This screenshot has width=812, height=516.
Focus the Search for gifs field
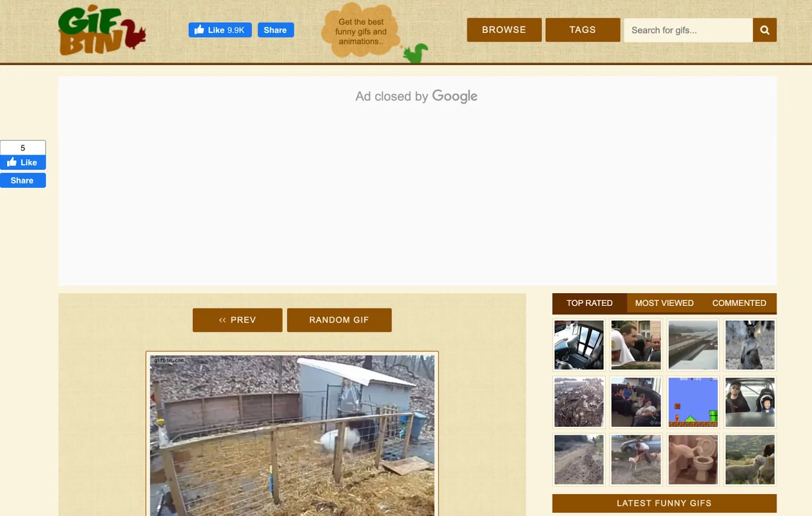pyautogui.click(x=688, y=30)
